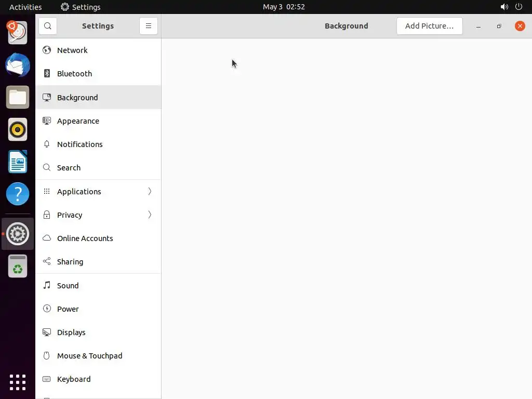Click the Settings gear in the dock
The width and height of the screenshot is (532, 399).
18,234
